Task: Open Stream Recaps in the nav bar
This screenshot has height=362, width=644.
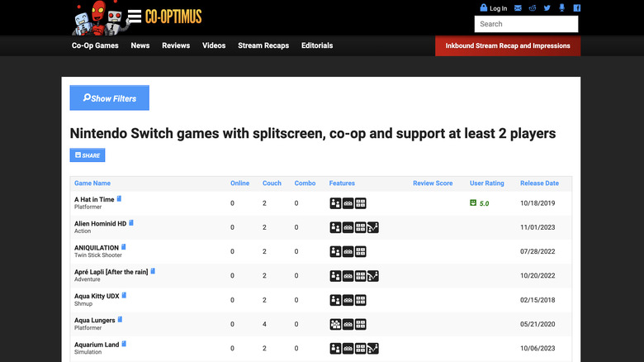Action: [263, 45]
